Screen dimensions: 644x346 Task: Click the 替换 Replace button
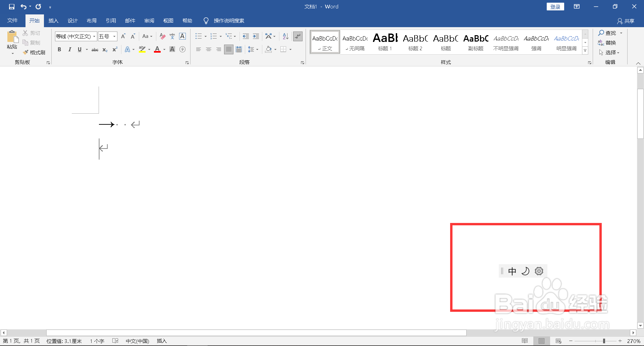pos(607,43)
